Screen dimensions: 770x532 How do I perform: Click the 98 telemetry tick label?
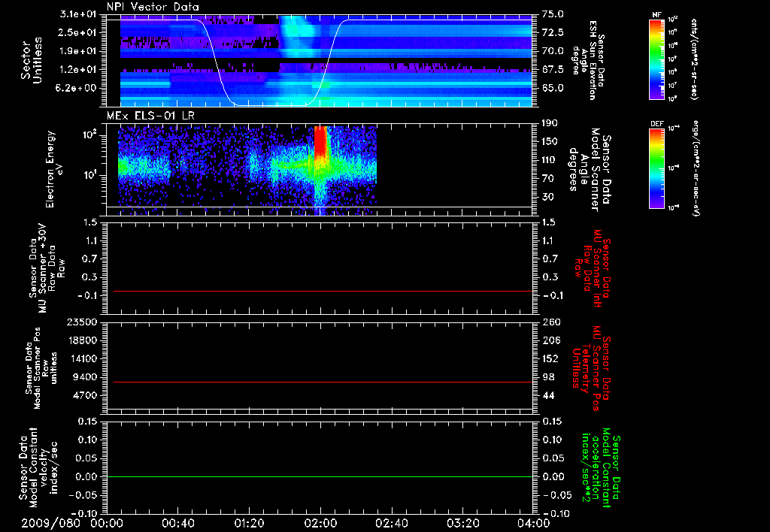coord(547,377)
